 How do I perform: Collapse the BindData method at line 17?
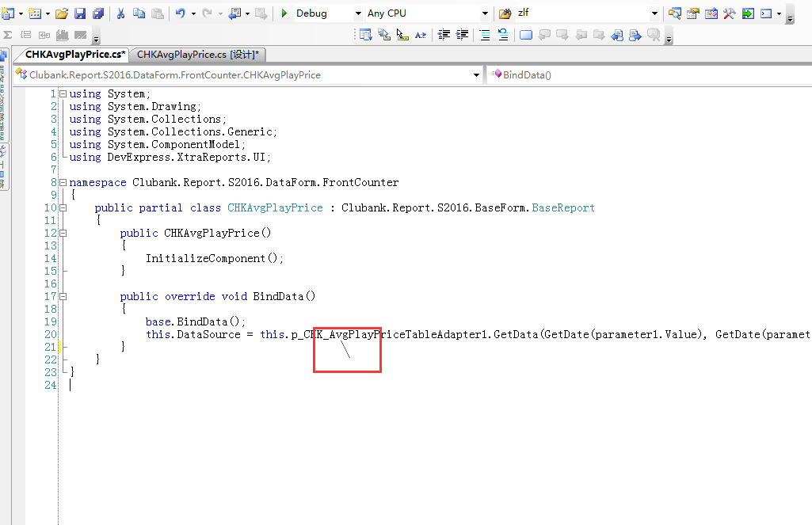pyautogui.click(x=63, y=297)
